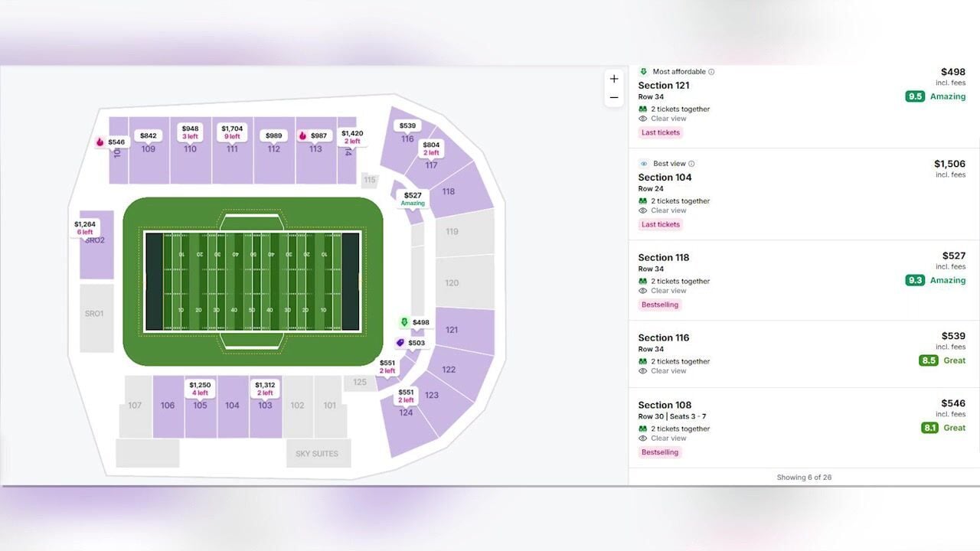This screenshot has width=980, height=551.
Task: Click Clear view eye icon in Section 116 listing
Action: [x=643, y=371]
